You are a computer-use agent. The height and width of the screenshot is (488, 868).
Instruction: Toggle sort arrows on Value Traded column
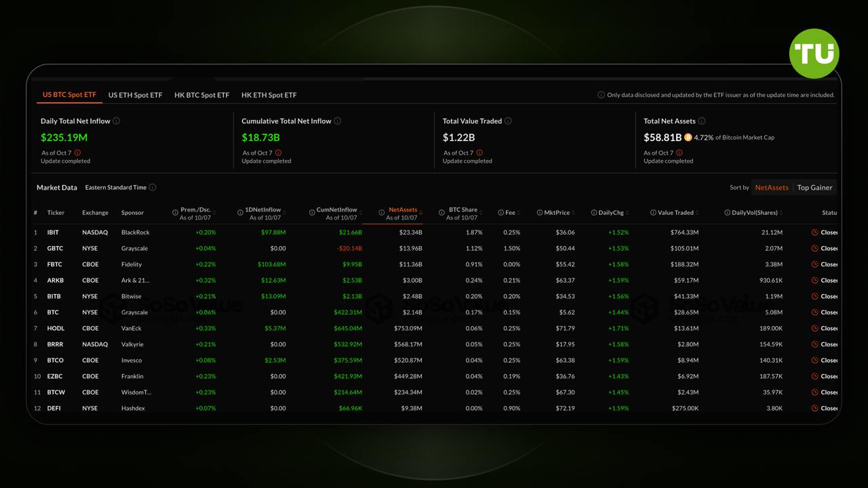click(697, 213)
